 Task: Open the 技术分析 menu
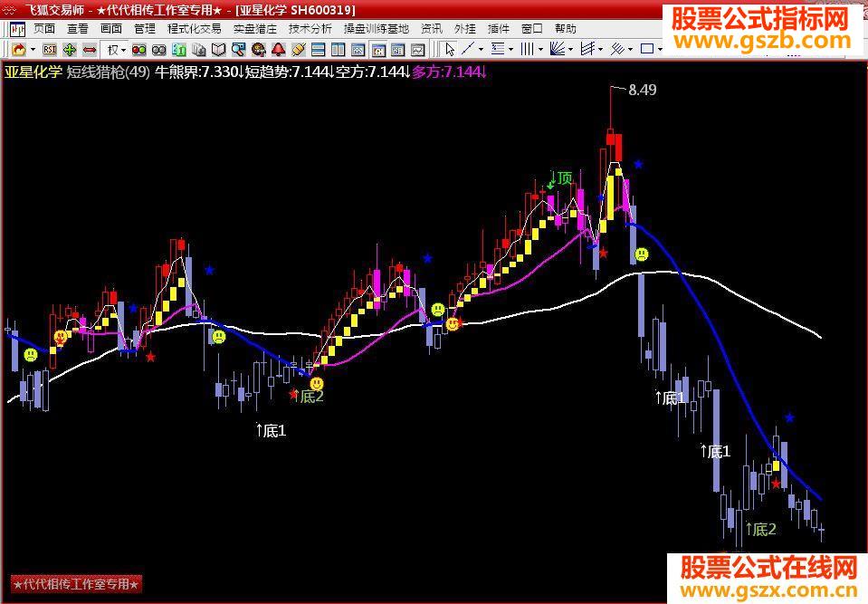(310, 29)
